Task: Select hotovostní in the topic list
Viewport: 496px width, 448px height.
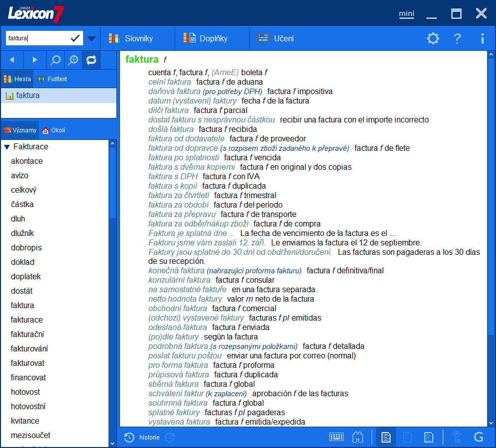Action: click(x=28, y=406)
